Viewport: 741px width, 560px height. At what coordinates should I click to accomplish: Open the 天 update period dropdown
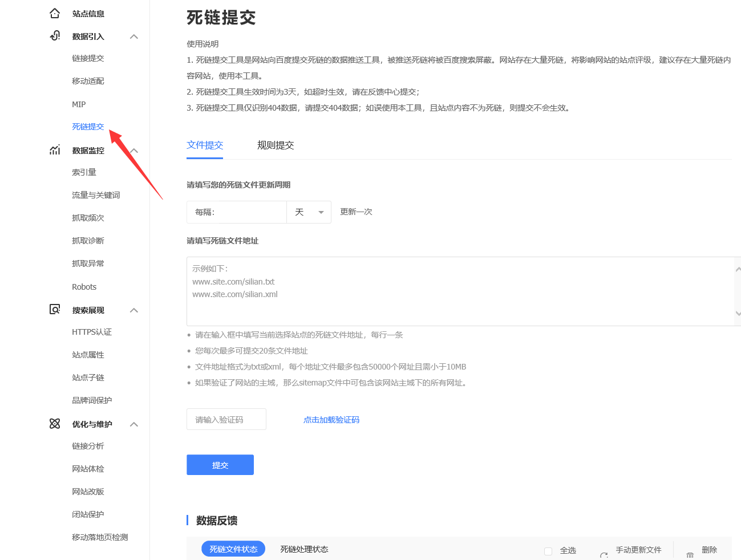point(308,212)
